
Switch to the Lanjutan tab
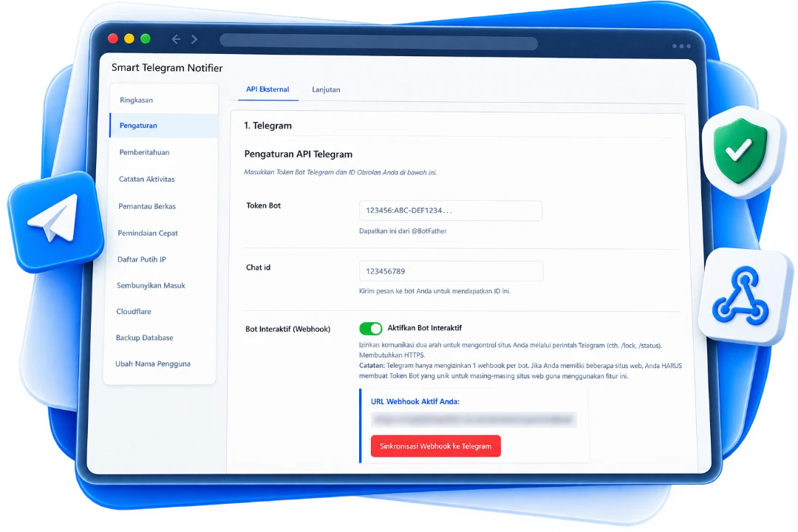[x=326, y=89]
